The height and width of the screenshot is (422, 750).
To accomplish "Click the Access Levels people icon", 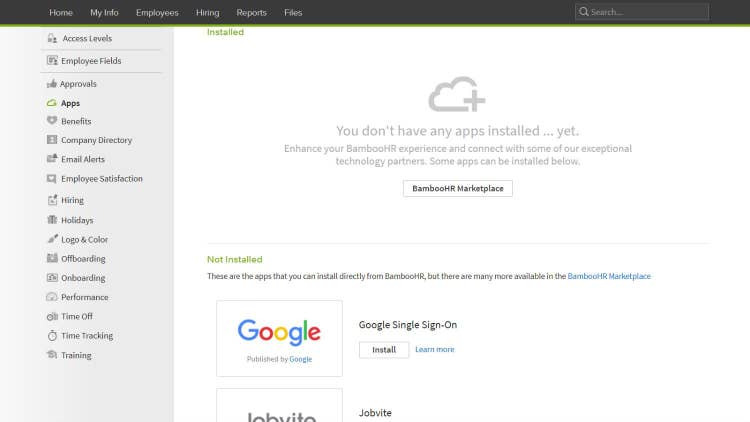I will click(x=52, y=38).
